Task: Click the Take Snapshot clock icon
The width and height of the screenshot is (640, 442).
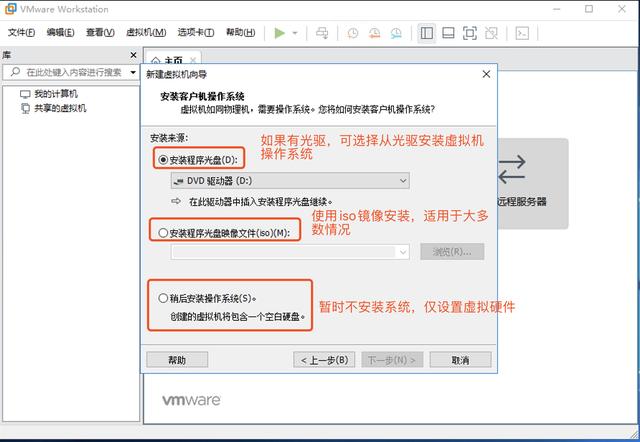Action: click(353, 33)
